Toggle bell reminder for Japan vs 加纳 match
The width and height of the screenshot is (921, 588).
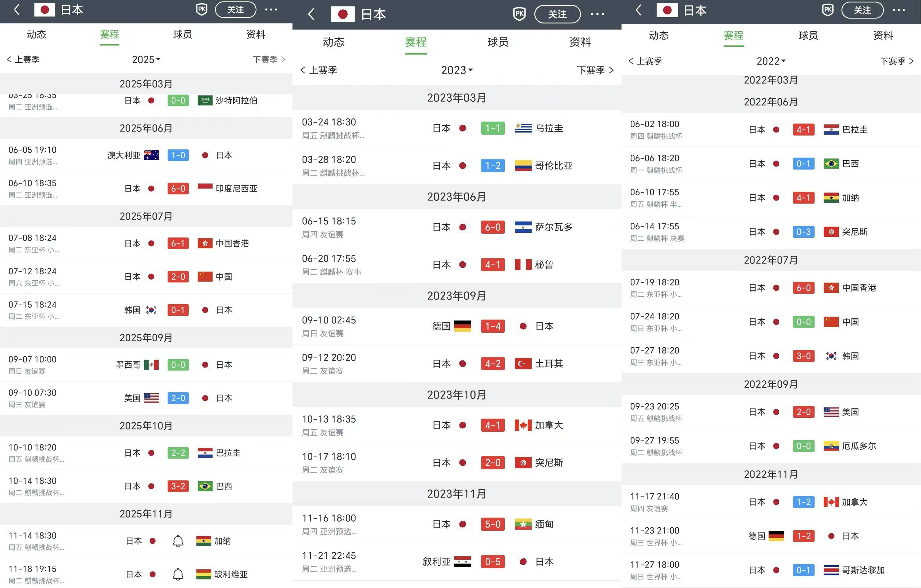coord(178,541)
